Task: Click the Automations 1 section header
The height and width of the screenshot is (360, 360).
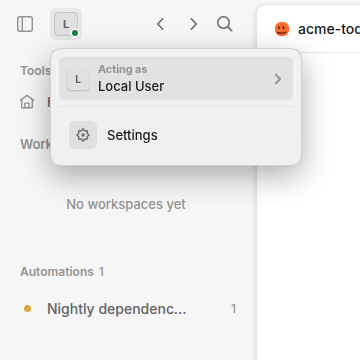Action: pyautogui.click(x=62, y=272)
